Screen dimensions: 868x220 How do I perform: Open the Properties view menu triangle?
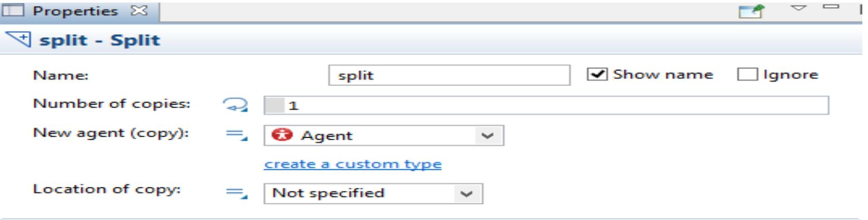(x=800, y=8)
